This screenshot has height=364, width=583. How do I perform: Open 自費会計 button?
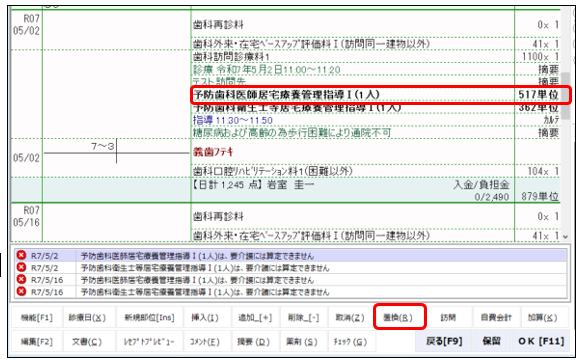496,318
